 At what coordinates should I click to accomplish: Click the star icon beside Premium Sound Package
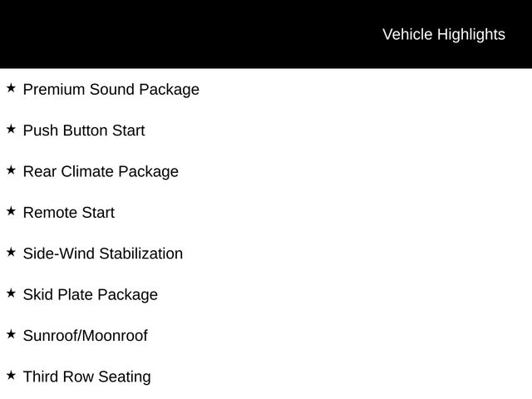pos(11,88)
